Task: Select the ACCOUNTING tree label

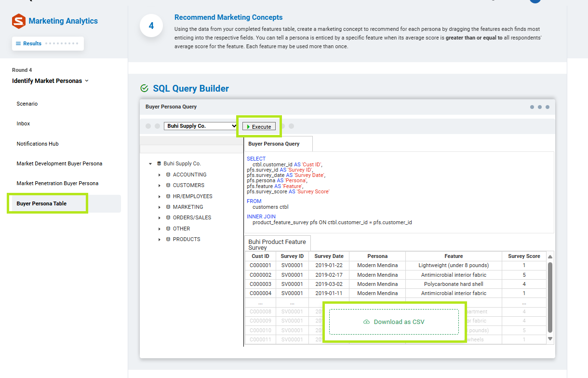Action: [x=189, y=175]
